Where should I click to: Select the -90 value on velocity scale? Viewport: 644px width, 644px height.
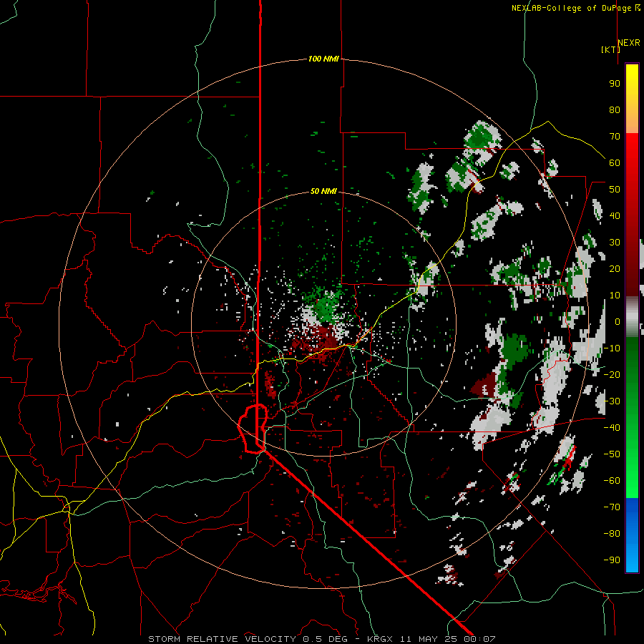coord(612,560)
